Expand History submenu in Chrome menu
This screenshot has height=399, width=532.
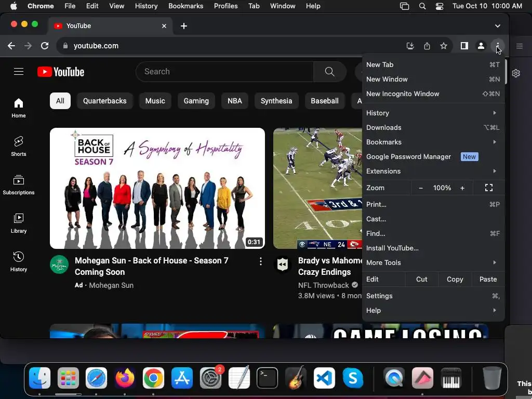tap(433, 113)
